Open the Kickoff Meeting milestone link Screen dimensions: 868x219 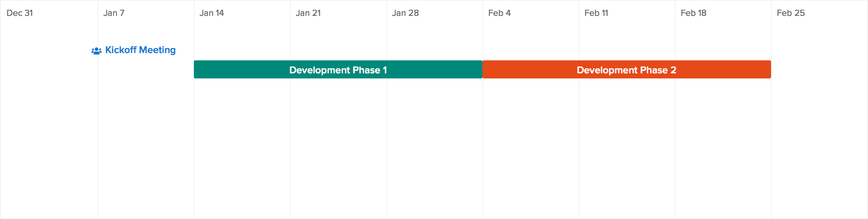click(140, 50)
